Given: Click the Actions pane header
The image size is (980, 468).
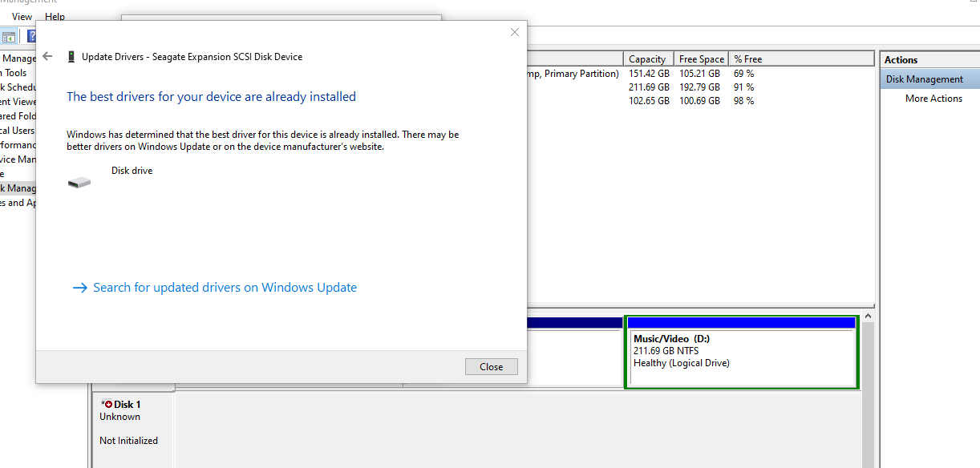Looking at the screenshot, I should [929, 60].
